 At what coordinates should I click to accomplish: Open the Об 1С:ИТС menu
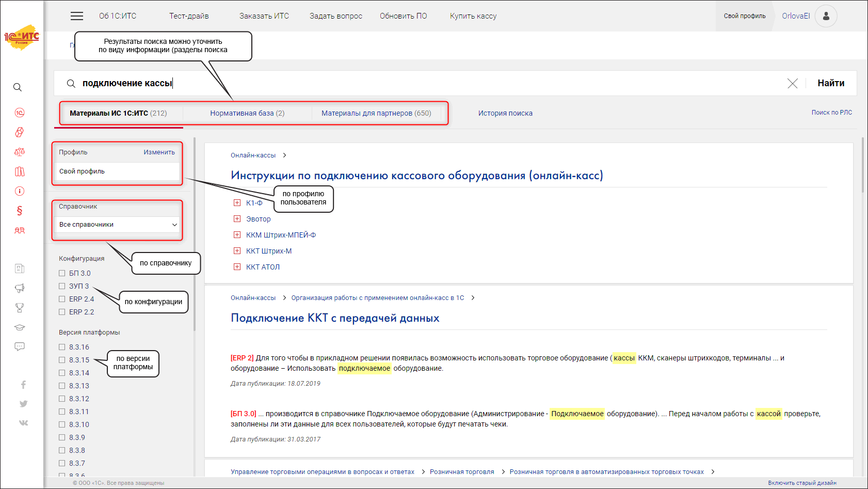coord(118,16)
